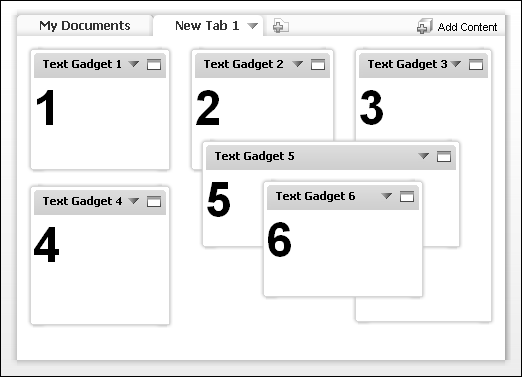Open Text Gadget 1 dropdown menu arrow
522x377 pixels.
click(x=134, y=63)
